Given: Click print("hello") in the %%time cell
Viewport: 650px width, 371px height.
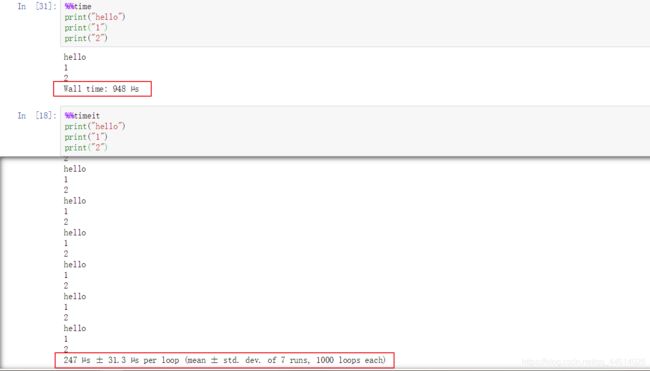Looking at the screenshot, I should point(95,17).
